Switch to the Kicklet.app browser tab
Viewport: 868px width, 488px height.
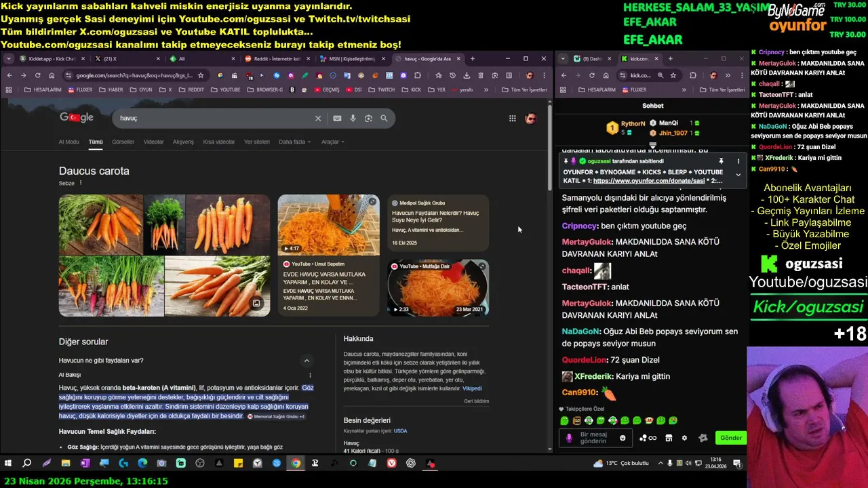[52, 59]
